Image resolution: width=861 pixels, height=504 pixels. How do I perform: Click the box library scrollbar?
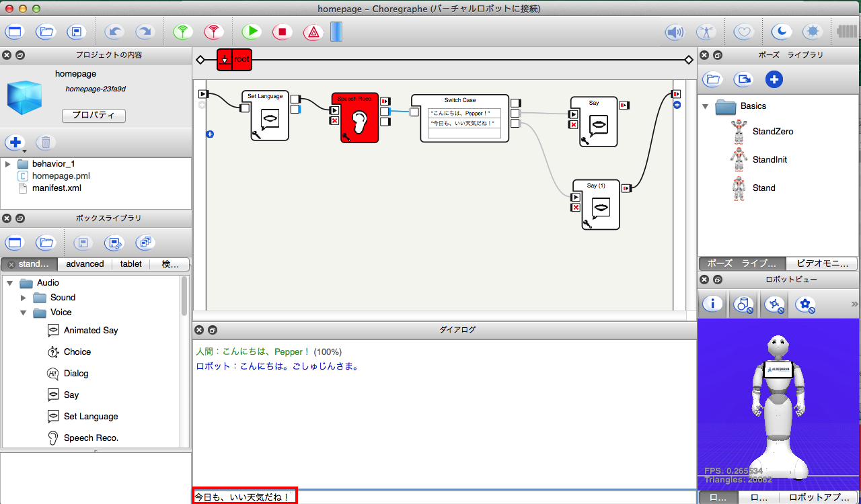[x=184, y=296]
